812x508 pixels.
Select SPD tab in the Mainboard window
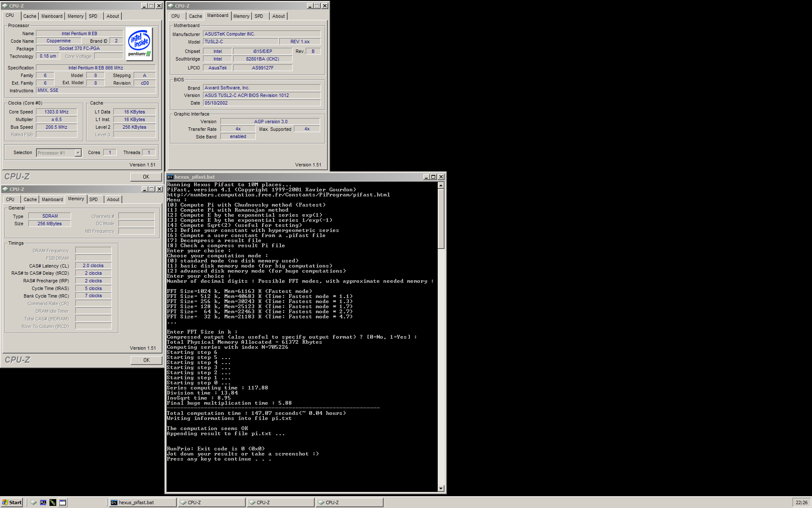point(259,16)
